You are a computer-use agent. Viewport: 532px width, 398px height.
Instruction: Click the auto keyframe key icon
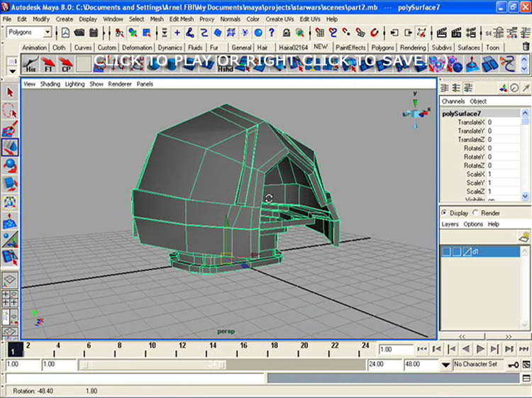512,365
